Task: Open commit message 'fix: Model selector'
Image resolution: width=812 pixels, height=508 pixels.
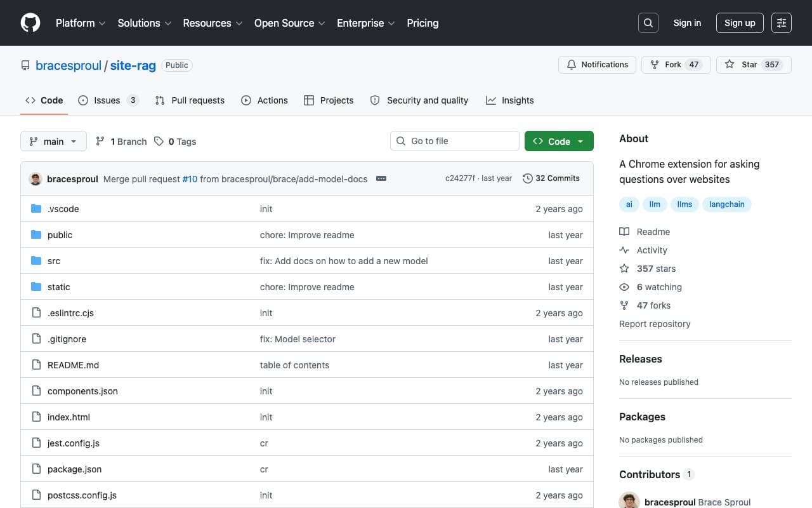Action: pyautogui.click(x=298, y=339)
